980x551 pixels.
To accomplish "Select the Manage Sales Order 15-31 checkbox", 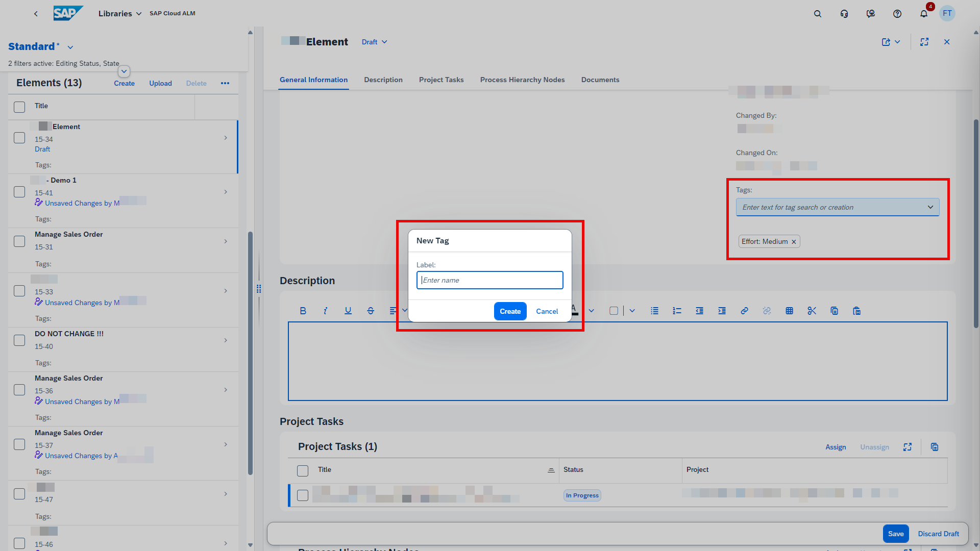I will pos(19,241).
